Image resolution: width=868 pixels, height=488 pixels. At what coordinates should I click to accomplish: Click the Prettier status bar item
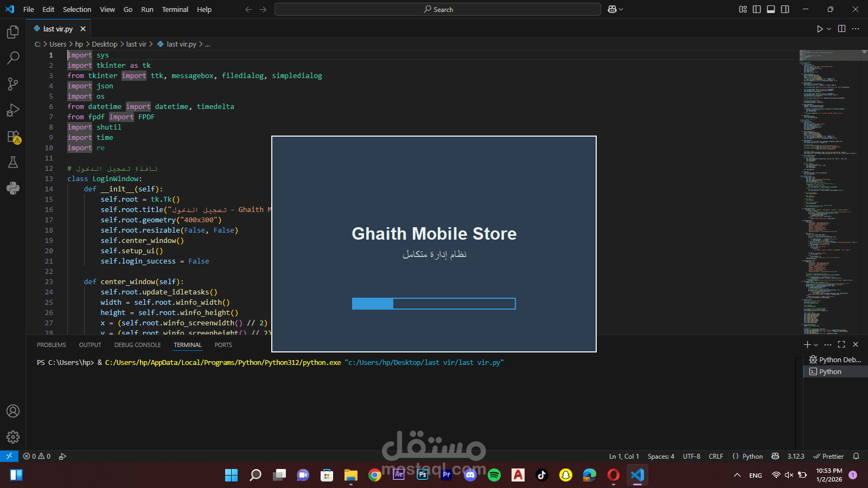(x=828, y=456)
